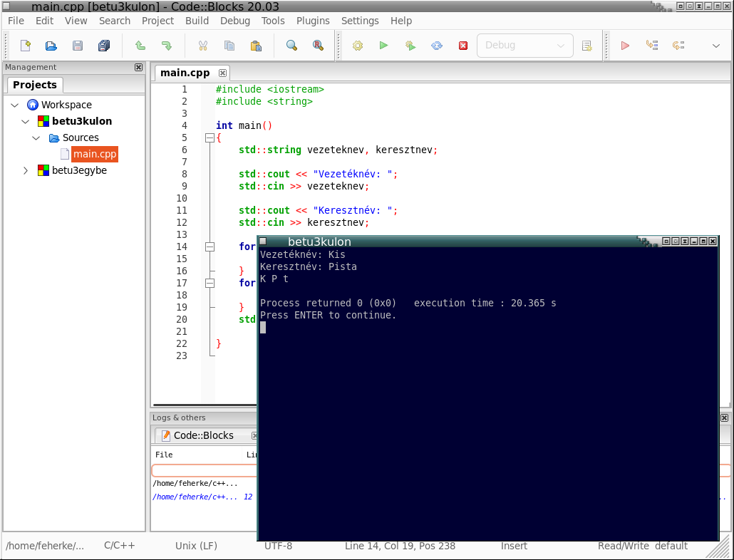Click the Rebuild icon
Image resolution: width=734 pixels, height=560 pixels.
point(437,46)
